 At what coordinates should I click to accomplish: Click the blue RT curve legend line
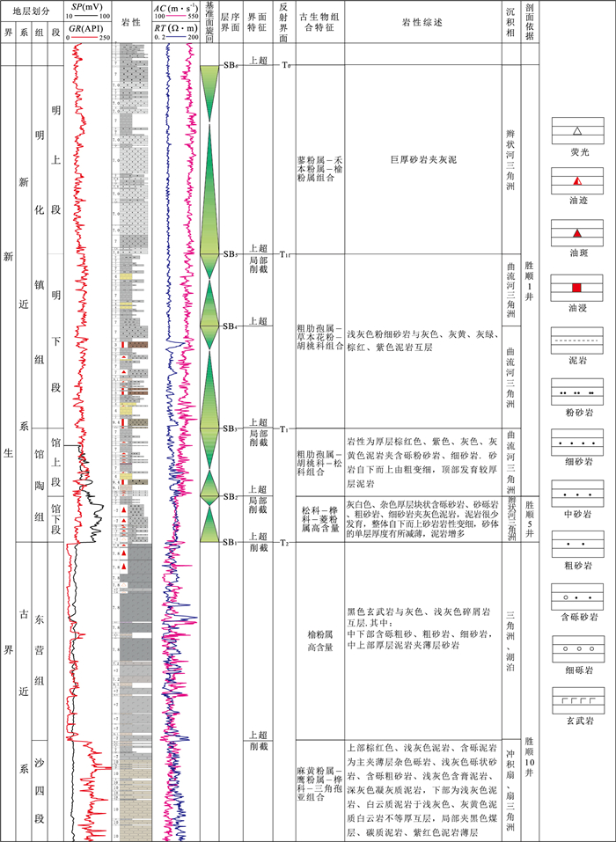point(175,38)
